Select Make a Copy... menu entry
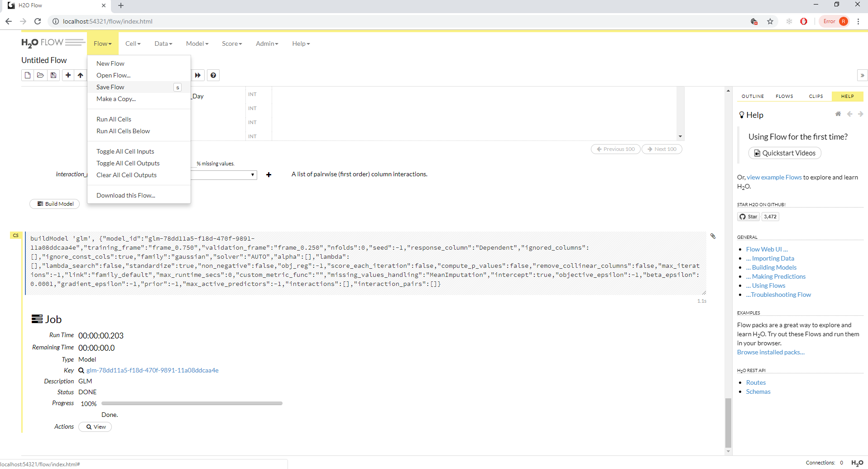Screen dimensions: 868x469 [x=139, y=99]
